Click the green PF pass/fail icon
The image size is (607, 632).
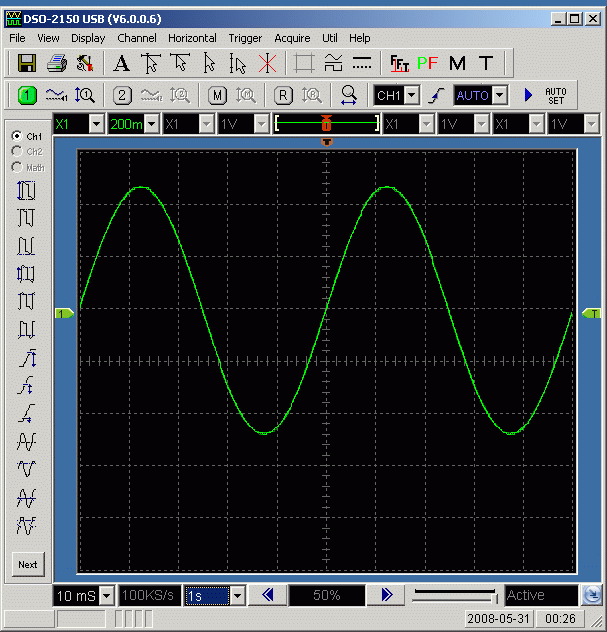coord(428,63)
